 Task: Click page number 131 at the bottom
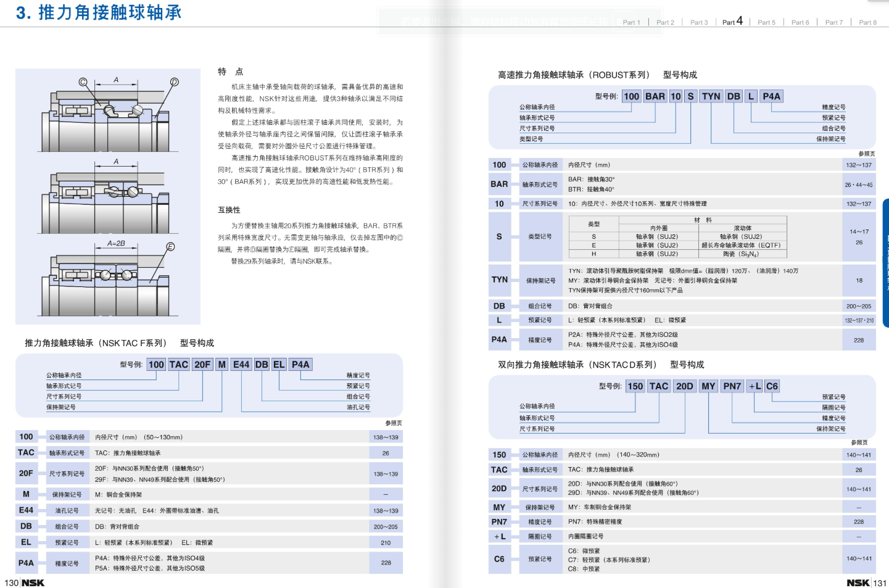click(880, 582)
